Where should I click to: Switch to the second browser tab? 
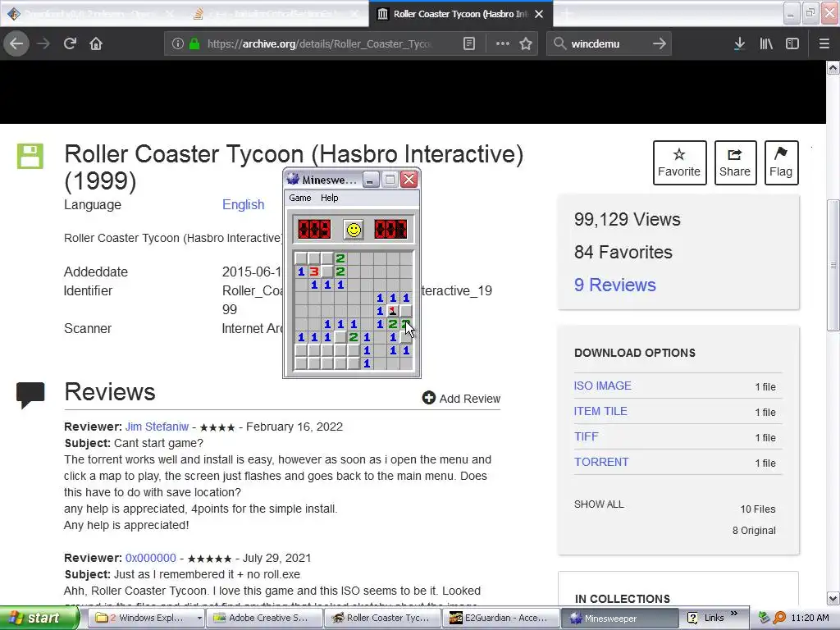tap(275, 14)
